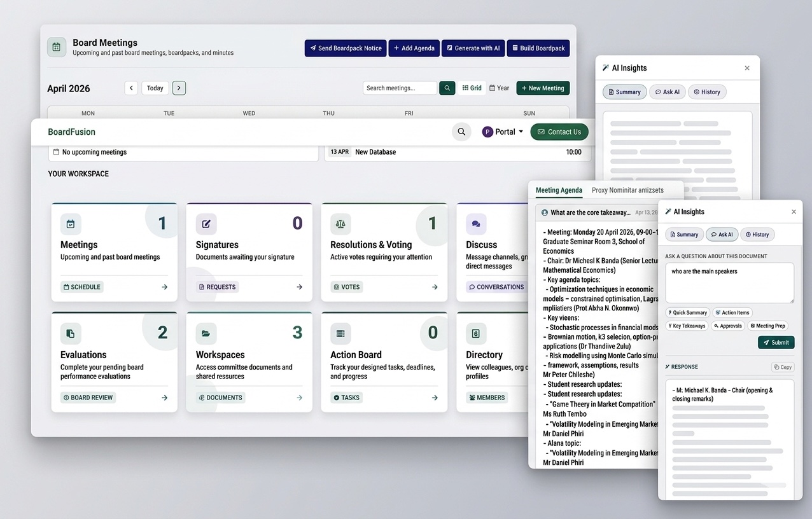812x519 pixels.
Task: Select Summary tab in front AI Insights panel
Action: [x=685, y=235]
